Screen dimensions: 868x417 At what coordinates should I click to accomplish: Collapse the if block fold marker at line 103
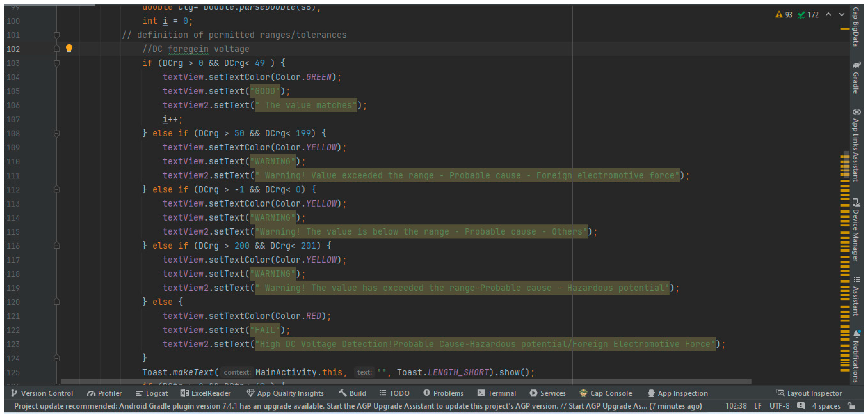[57, 63]
